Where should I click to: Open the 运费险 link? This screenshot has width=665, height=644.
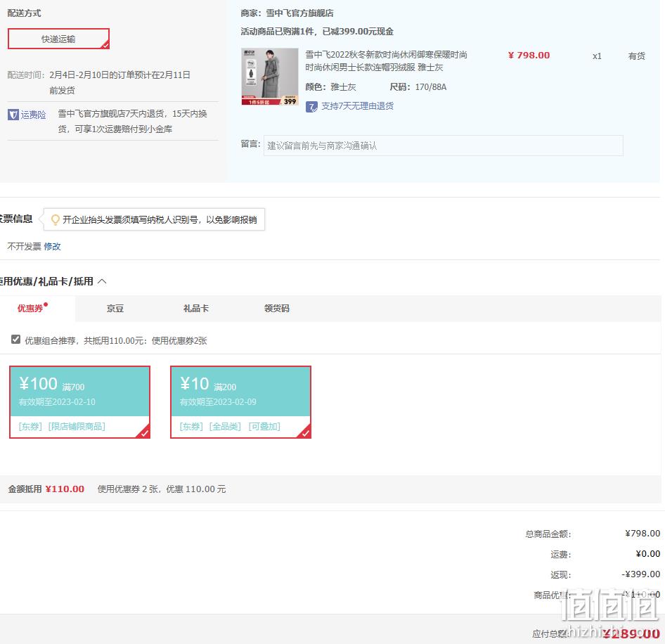pyautogui.click(x=34, y=115)
